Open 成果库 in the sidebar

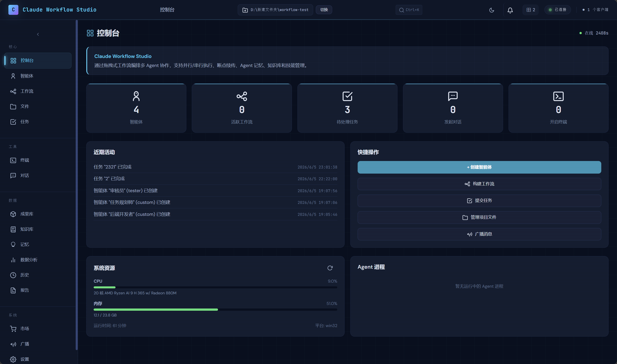pos(38,214)
